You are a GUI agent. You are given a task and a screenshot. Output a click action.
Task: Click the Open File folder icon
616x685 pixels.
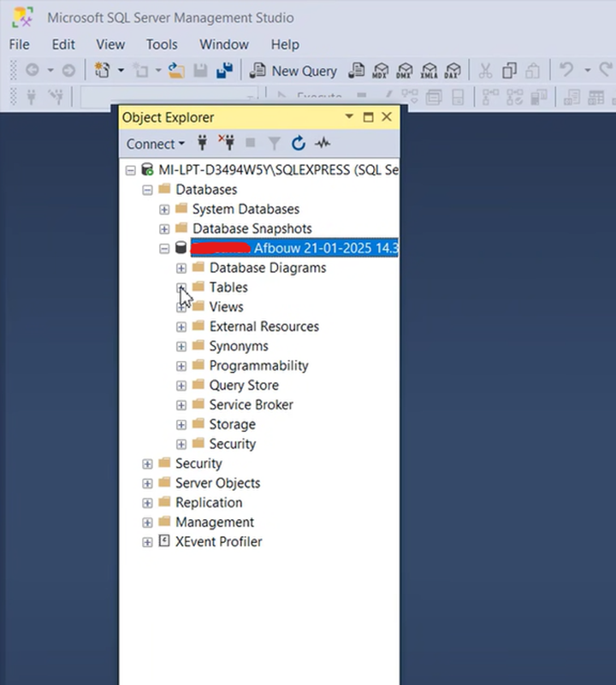click(x=176, y=70)
